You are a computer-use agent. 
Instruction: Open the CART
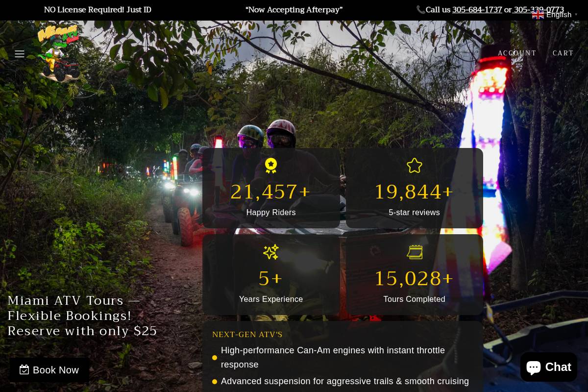[563, 53]
